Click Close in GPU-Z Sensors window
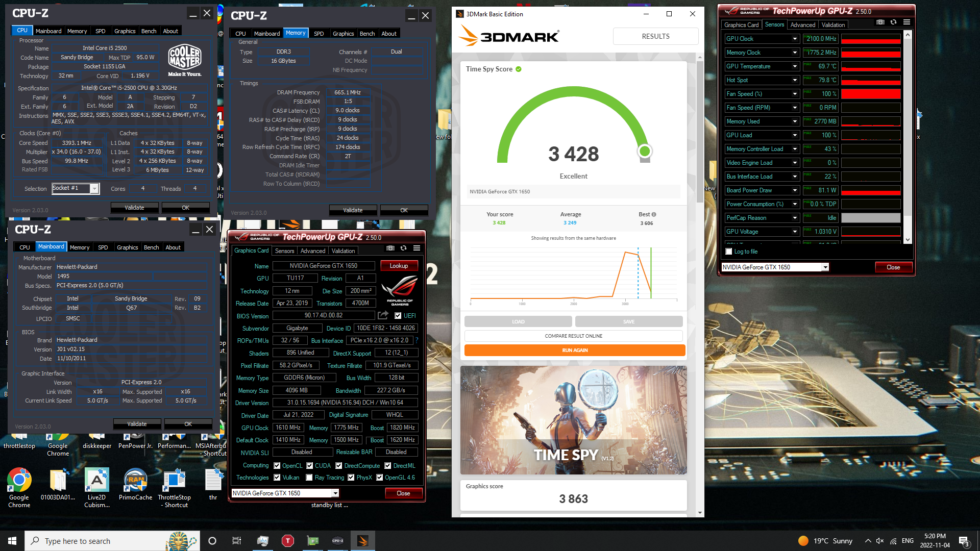 coord(893,267)
